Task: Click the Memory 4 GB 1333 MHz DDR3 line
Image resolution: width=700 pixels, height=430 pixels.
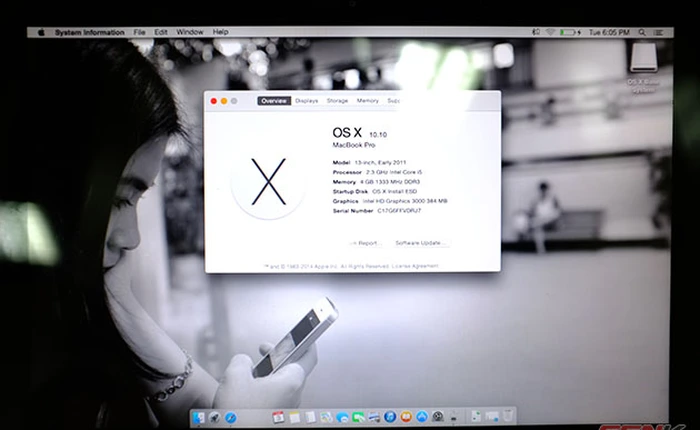Action: tap(376, 182)
